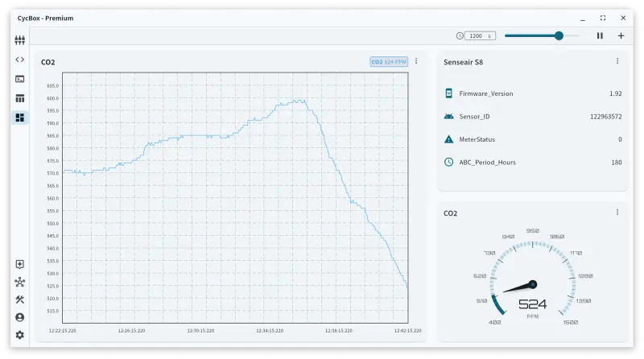The height and width of the screenshot is (359, 644).
Task: Click the add-note sidebar icon
Action: point(19,264)
